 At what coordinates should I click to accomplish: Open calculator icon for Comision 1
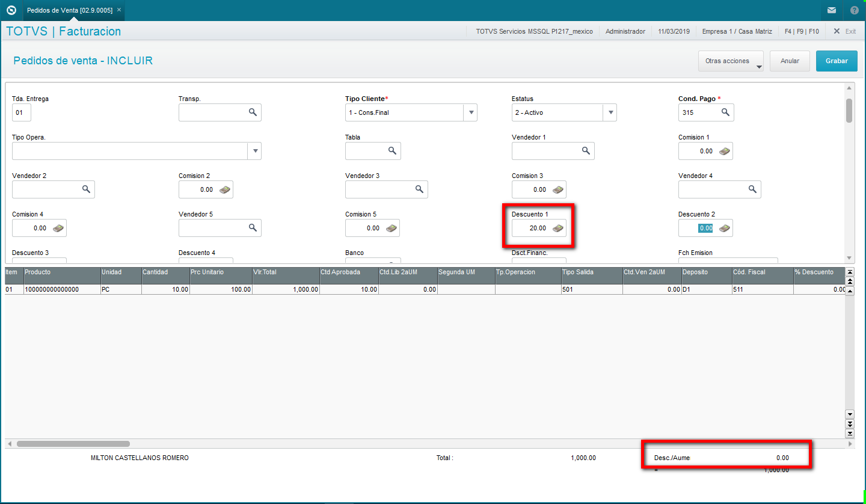click(x=725, y=151)
